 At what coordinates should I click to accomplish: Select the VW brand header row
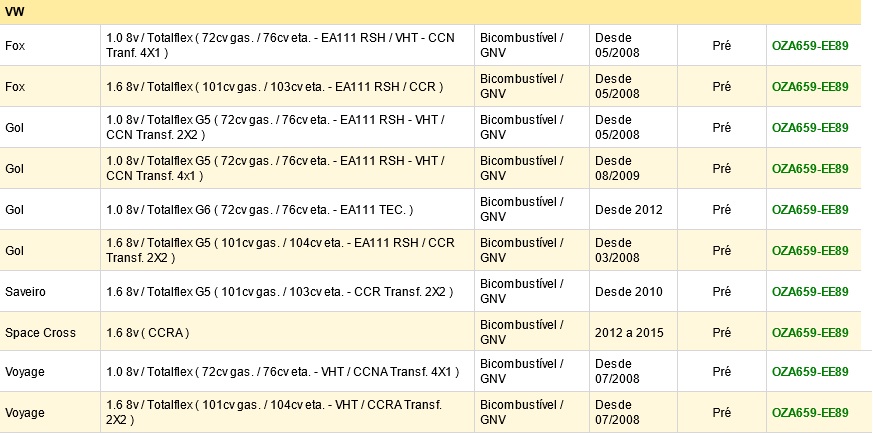(430, 12)
